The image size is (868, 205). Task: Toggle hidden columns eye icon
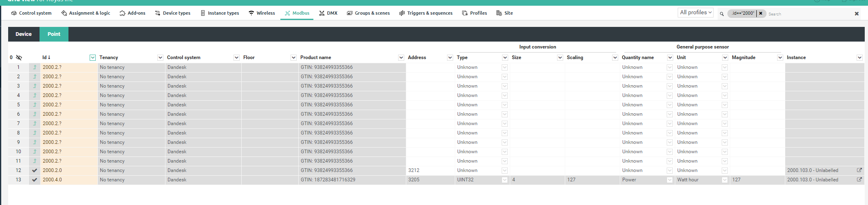19,57
